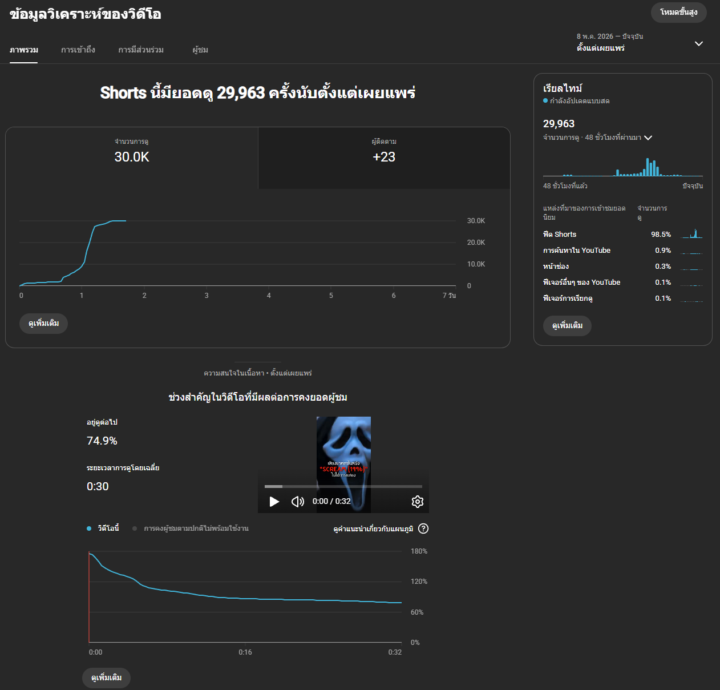Viewport: 720px width, 690px height.
Task: Click ดูเพิ่มเติม under views chart
Action: (x=44, y=323)
